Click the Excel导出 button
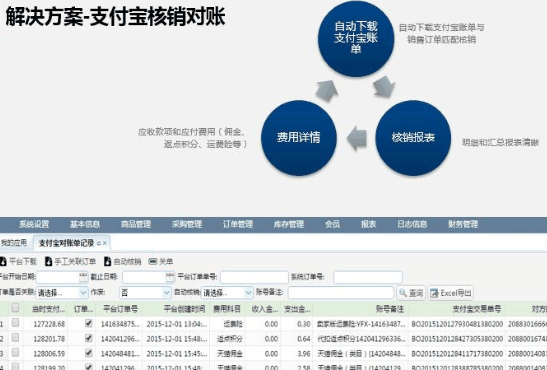This screenshot has height=370, width=547. pos(450,293)
